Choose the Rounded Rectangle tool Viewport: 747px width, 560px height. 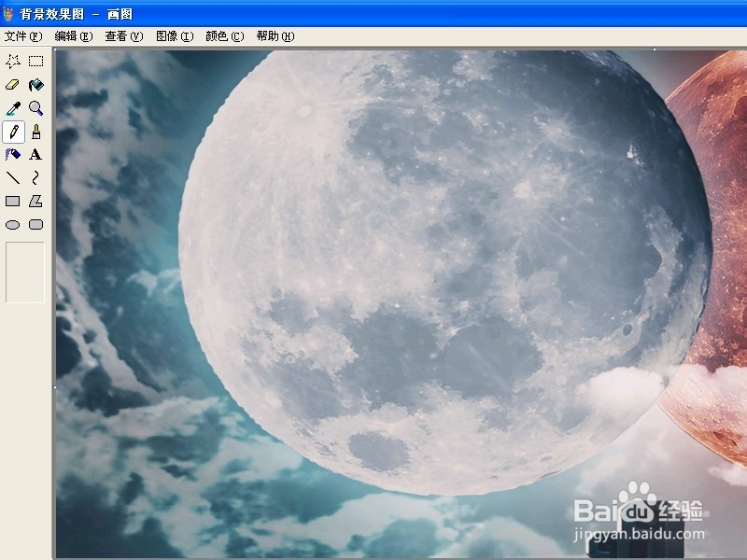pos(35,225)
